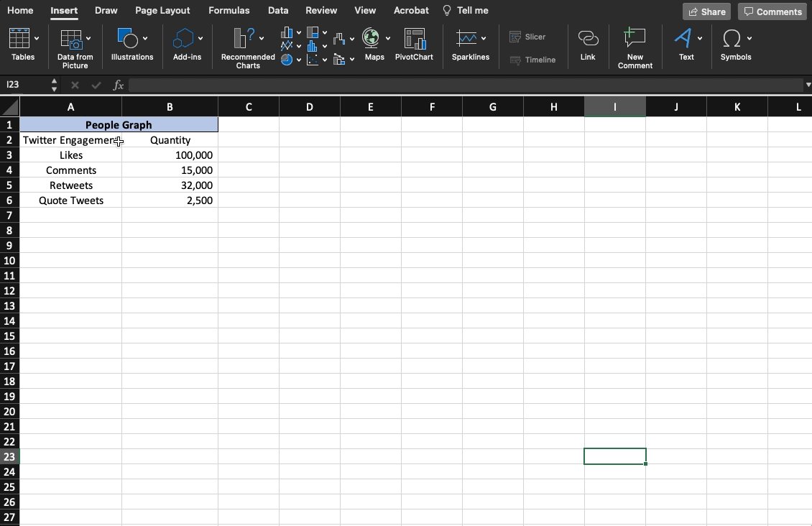Click the confirm entry checkmark icon
Screen dimensions: 812x526
(96, 85)
